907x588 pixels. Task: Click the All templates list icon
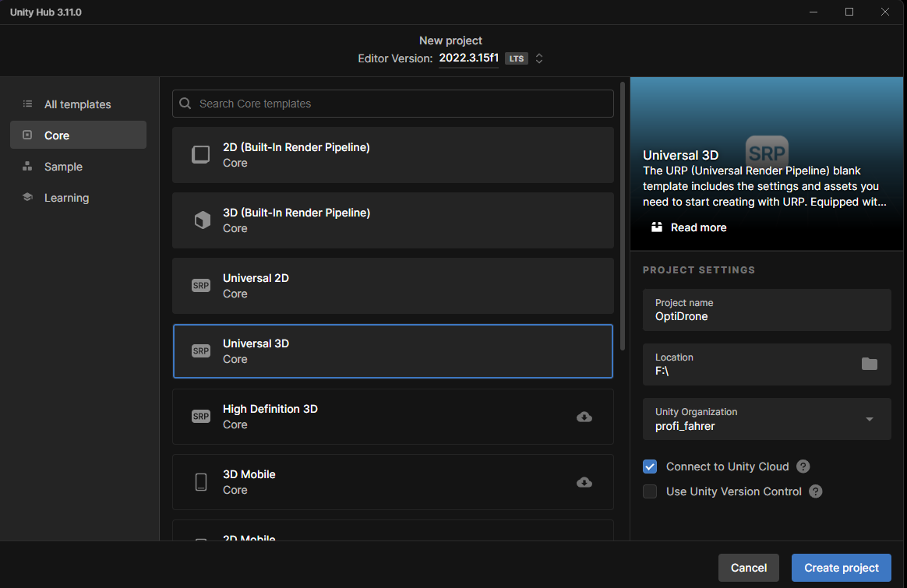pos(27,104)
